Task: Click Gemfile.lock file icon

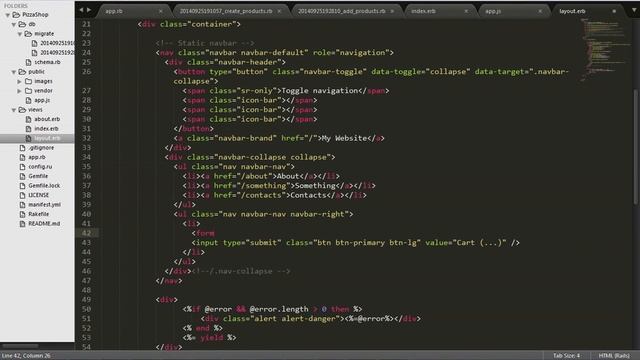Action: point(22,186)
